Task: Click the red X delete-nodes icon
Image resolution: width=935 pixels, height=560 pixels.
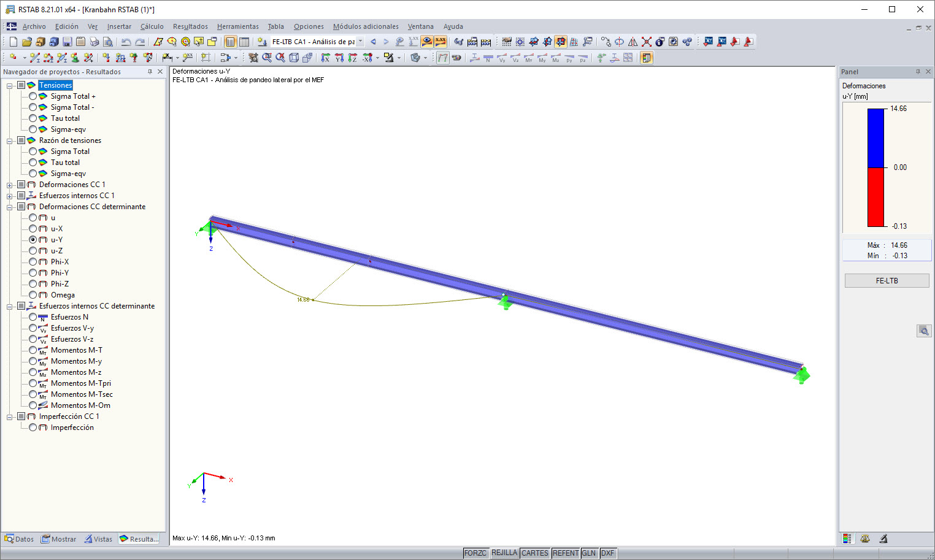Action: coord(647,42)
